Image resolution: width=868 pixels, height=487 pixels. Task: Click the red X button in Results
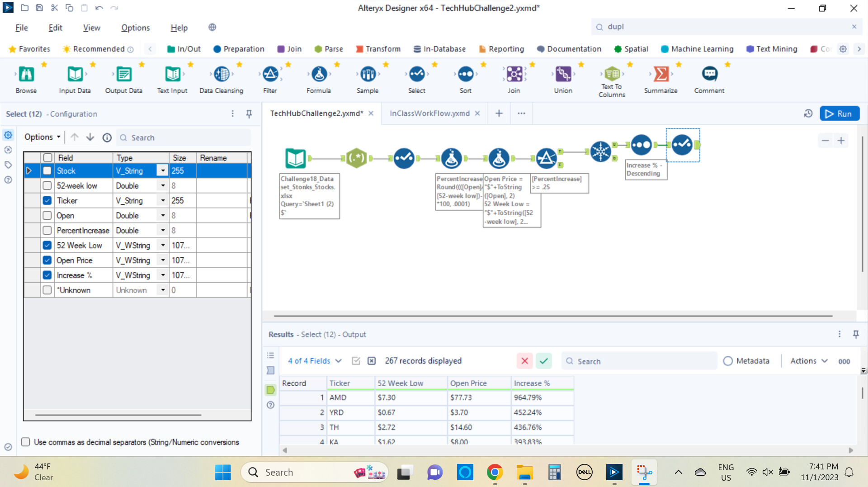525,361
